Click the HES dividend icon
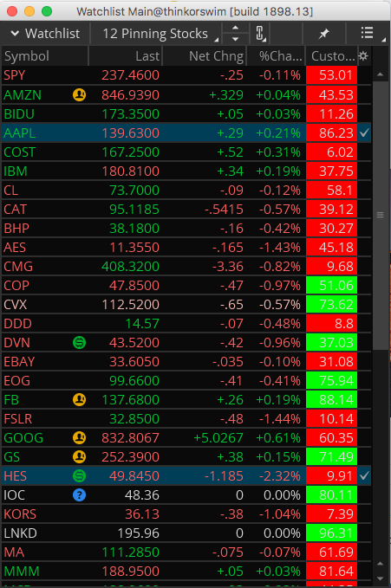The height and width of the screenshot is (588, 391). (79, 476)
